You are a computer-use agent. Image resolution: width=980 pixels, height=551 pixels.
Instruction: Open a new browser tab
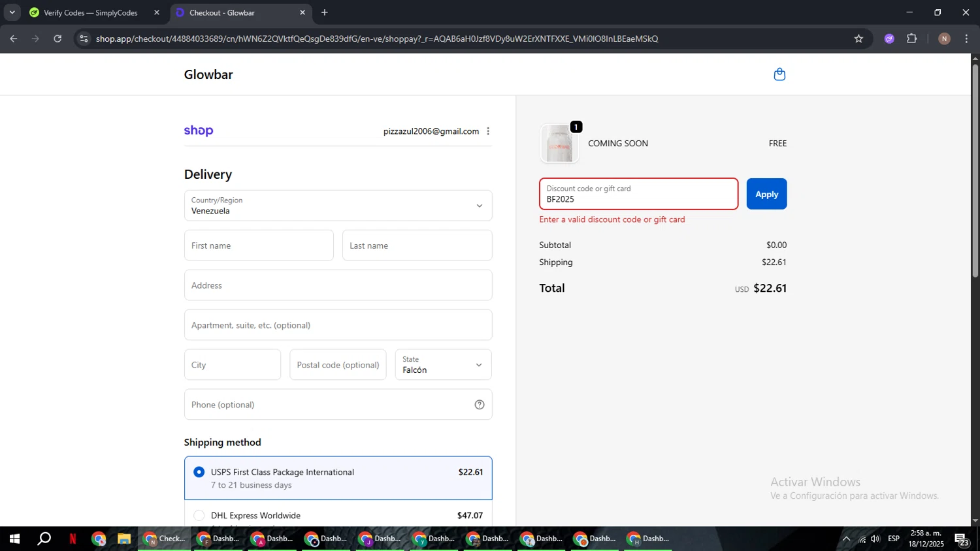point(325,12)
